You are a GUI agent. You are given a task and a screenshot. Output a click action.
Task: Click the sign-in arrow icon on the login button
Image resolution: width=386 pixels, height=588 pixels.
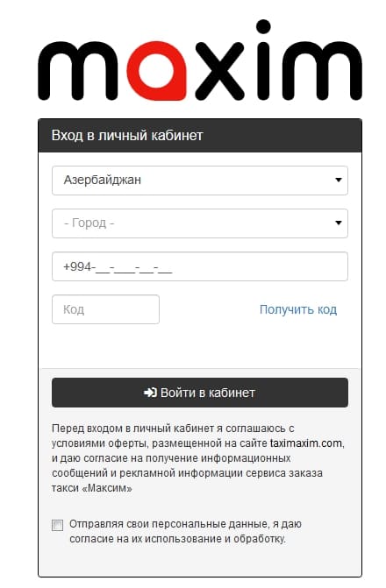pos(150,393)
